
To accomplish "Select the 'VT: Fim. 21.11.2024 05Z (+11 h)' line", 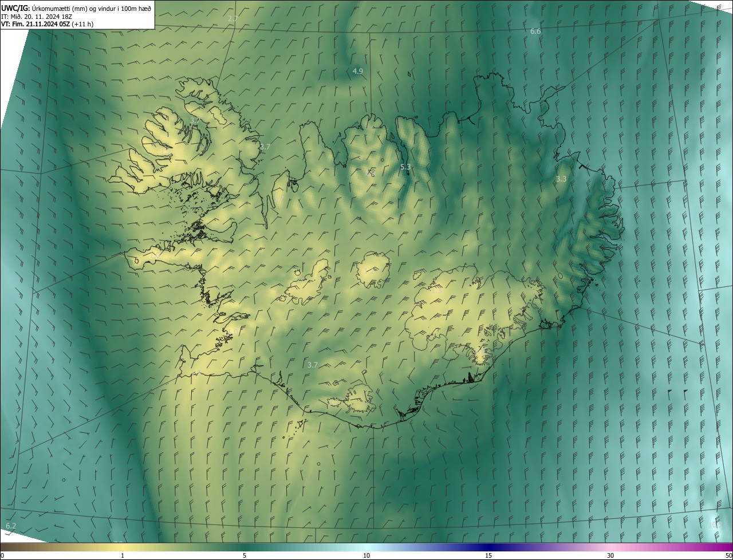I will coord(47,24).
